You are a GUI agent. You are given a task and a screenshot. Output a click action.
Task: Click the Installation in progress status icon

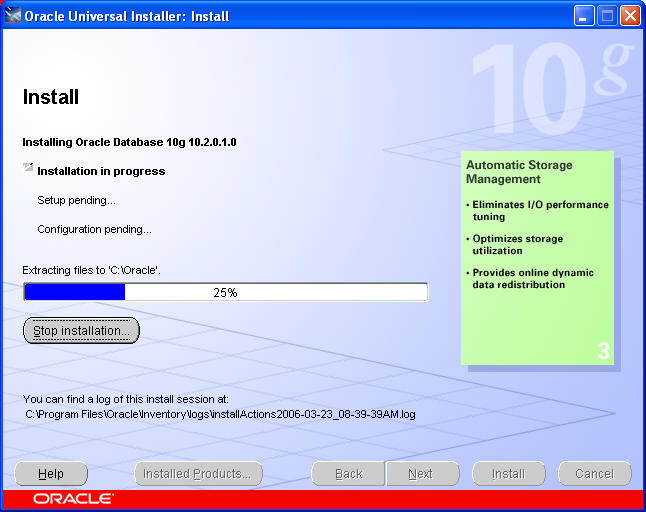28,169
